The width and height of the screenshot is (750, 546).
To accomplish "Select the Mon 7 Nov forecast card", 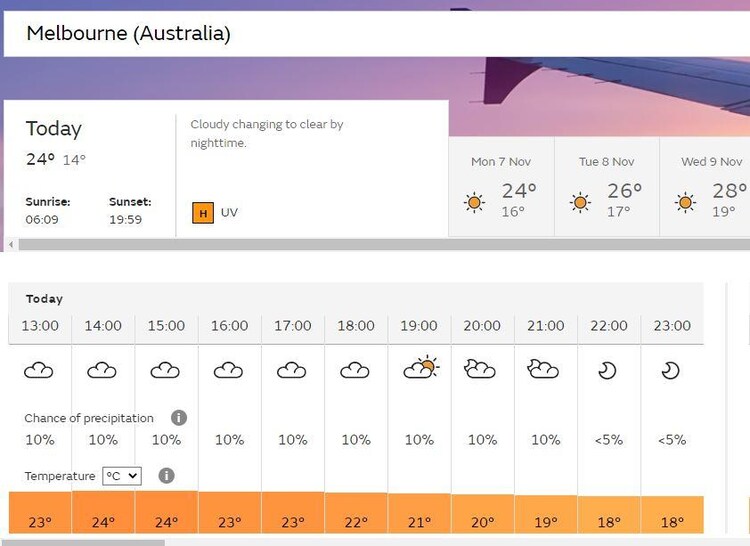I will [501, 187].
